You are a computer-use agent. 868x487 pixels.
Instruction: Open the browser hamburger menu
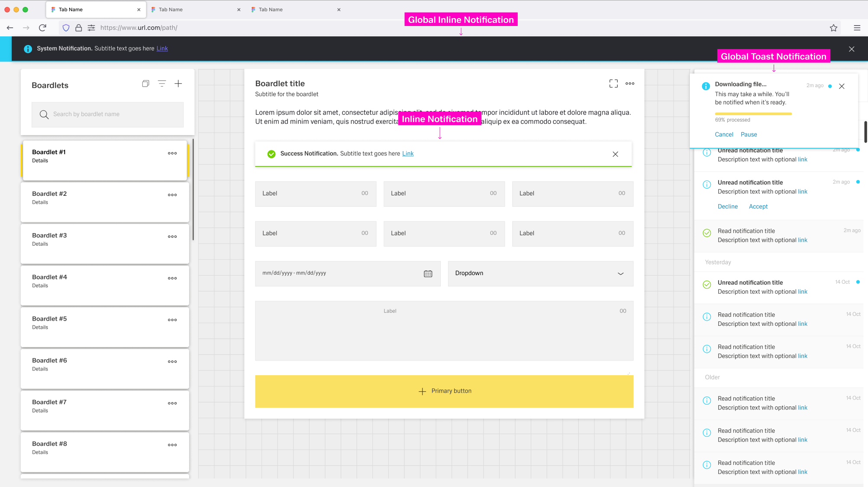(857, 28)
